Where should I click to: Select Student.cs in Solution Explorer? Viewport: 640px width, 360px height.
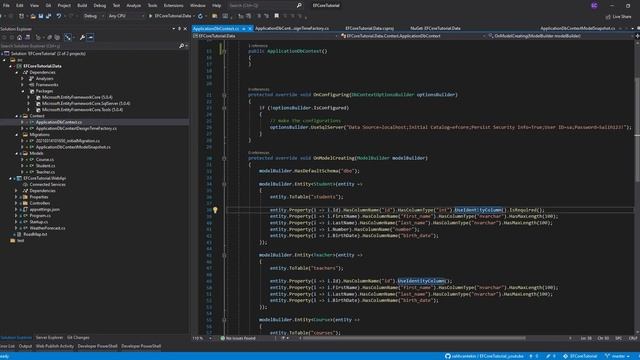[45, 166]
